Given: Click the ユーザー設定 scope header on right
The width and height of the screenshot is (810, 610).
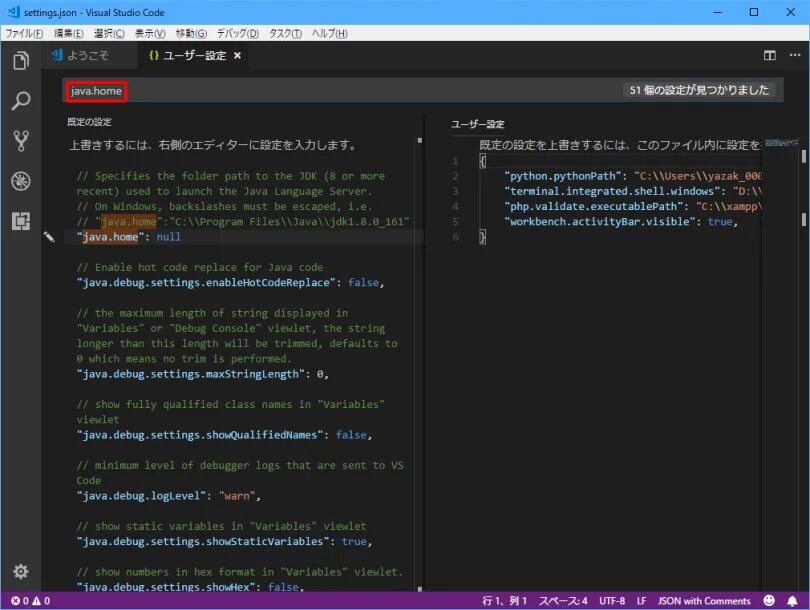Looking at the screenshot, I should 477,124.
